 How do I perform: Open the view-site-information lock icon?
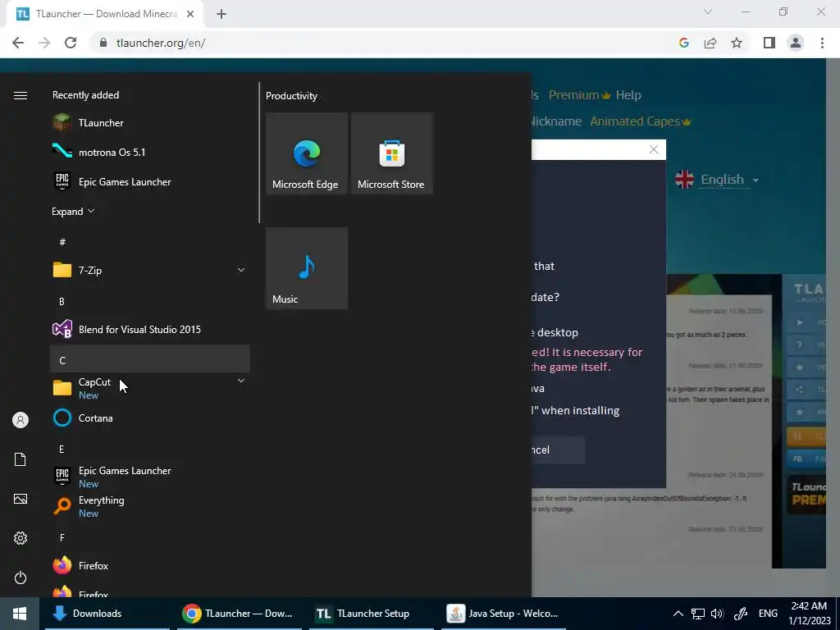coord(103,43)
